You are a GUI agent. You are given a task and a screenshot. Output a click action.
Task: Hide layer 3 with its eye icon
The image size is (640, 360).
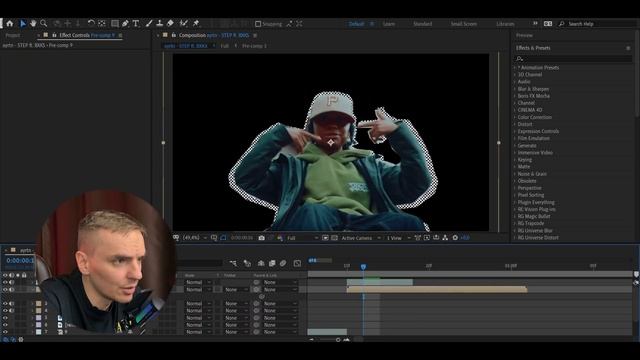(5, 304)
